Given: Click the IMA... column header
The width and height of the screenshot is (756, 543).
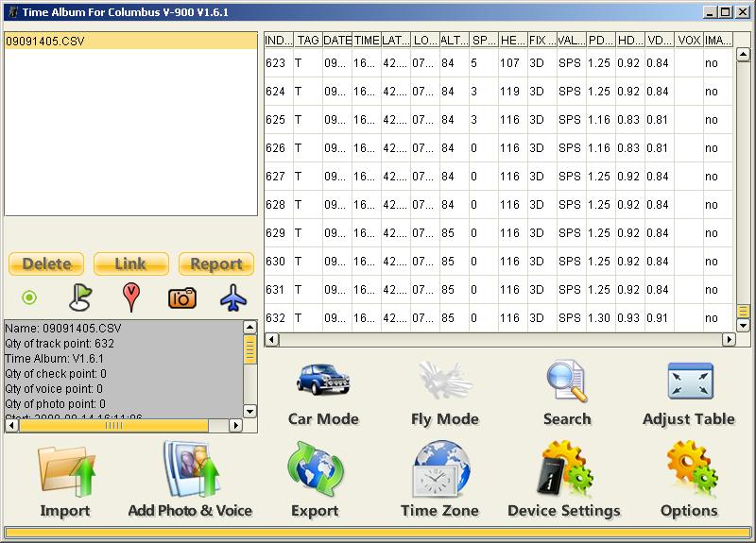Looking at the screenshot, I should [x=718, y=41].
